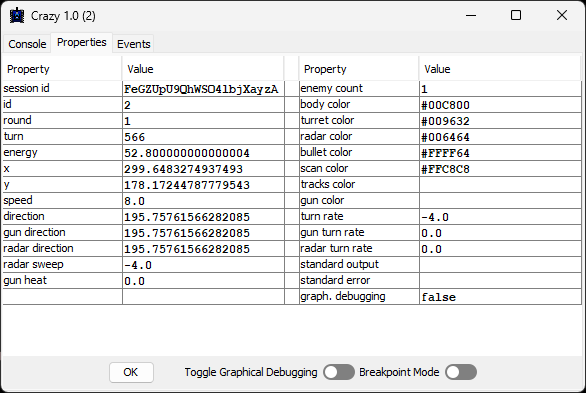
Task: Click the graph. debugging property label
Action: pyautogui.click(x=343, y=297)
